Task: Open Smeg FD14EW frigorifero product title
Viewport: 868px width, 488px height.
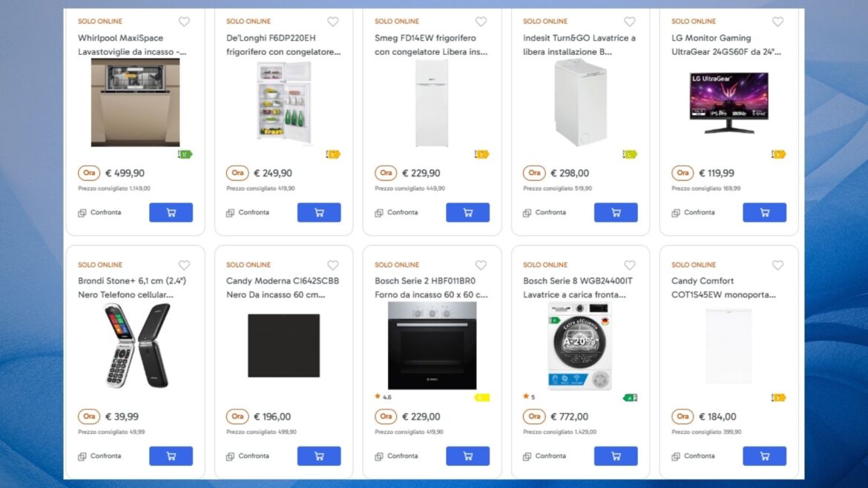Action: (x=431, y=44)
